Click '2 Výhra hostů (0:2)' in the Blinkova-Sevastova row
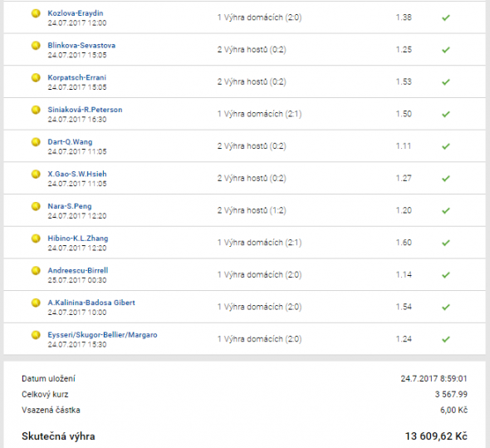The width and height of the screenshot is (490, 448). [x=252, y=50]
